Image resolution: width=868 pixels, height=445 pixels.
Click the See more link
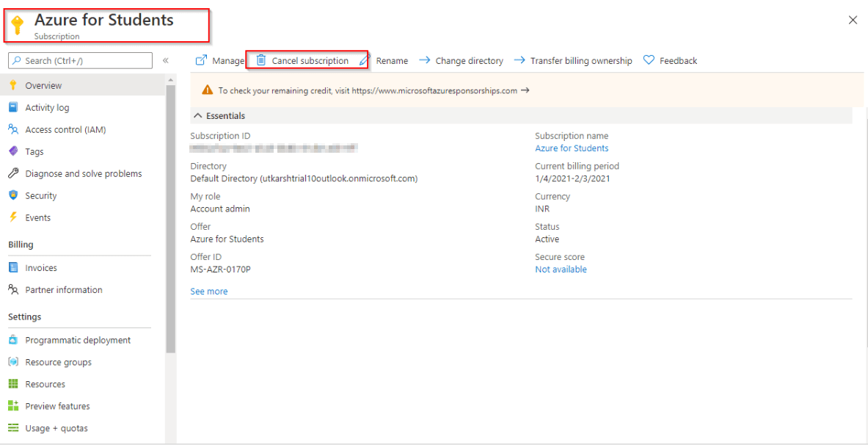(x=208, y=291)
